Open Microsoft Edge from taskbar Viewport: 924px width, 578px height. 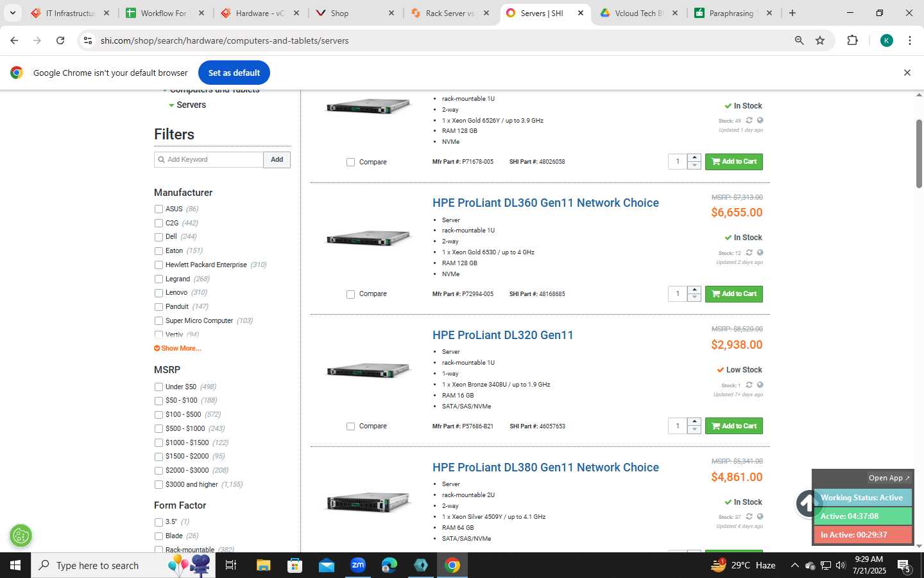point(389,565)
